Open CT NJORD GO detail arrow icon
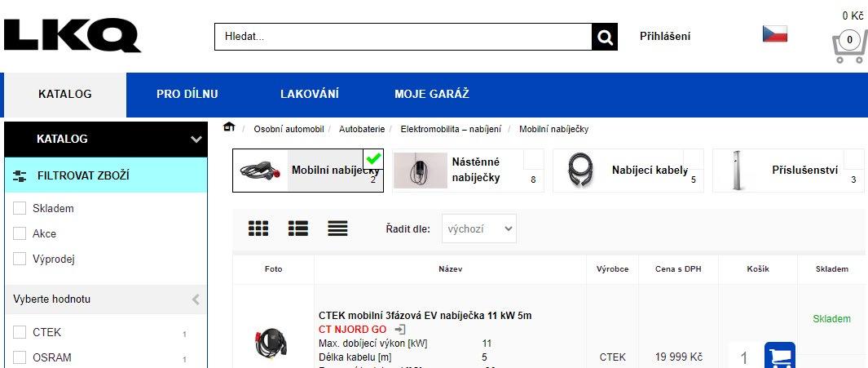 (x=399, y=330)
